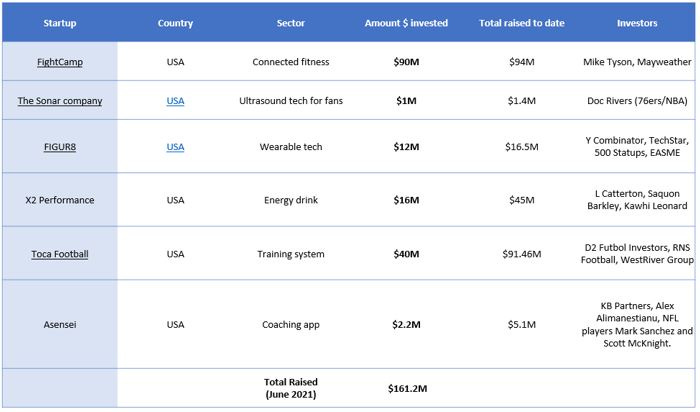Click the $16.5M total raised value
Image resolution: width=700 pixels, height=412 pixels.
[x=522, y=147]
